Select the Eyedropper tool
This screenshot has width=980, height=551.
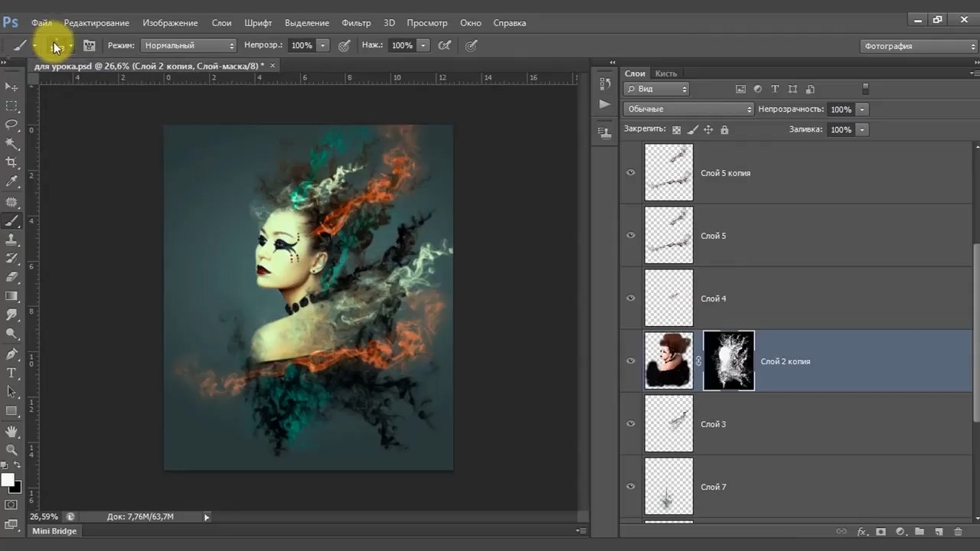tap(11, 181)
